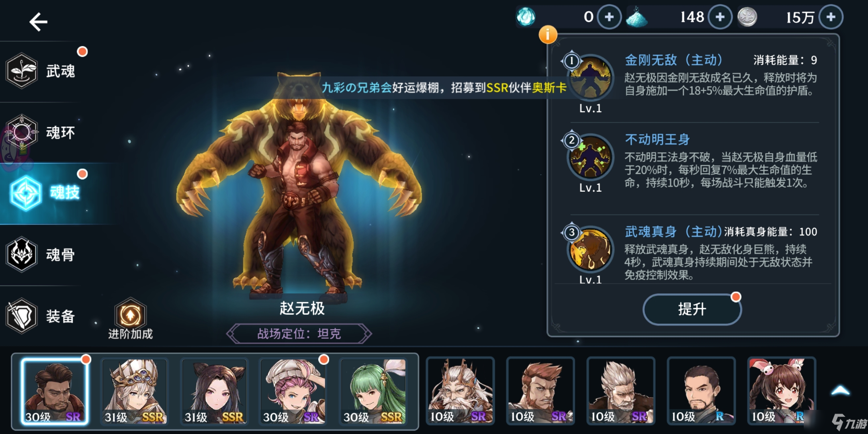Click the 提升 upgrade button
This screenshot has height=434, width=868.
(692, 309)
